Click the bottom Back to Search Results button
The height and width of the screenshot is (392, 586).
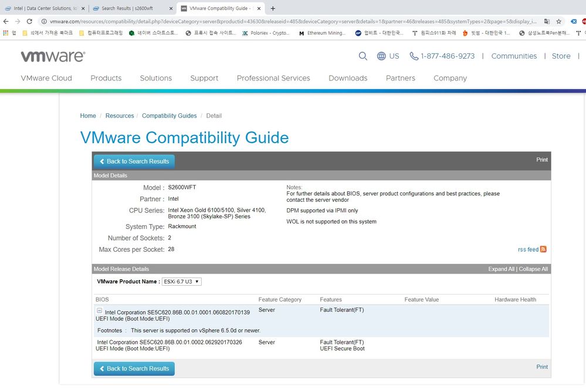coord(134,369)
